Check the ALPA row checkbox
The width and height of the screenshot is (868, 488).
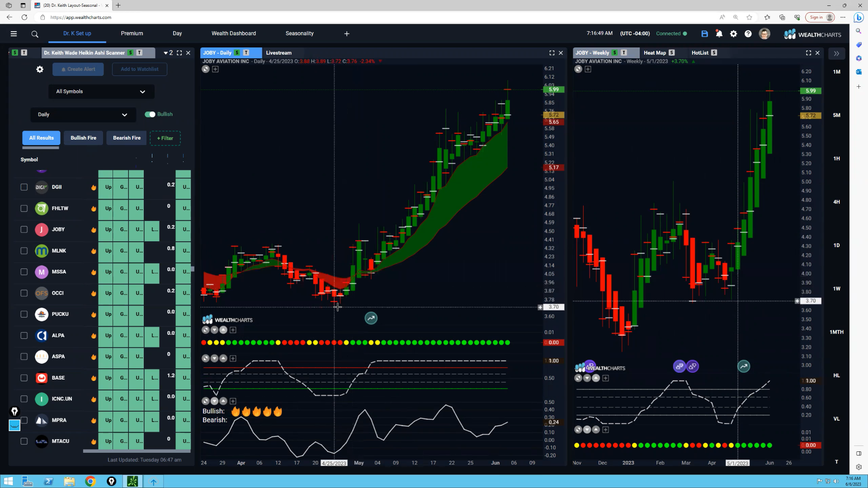click(x=24, y=335)
